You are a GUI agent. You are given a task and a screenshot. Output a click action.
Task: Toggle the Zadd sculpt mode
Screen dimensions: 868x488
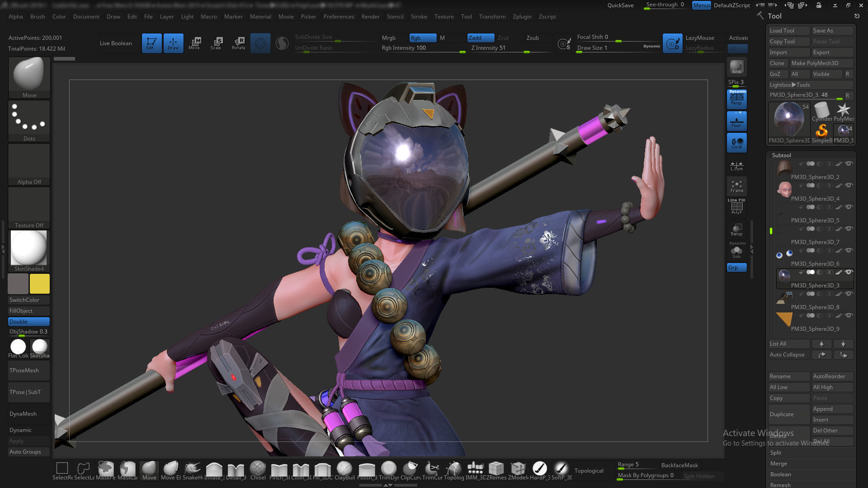tap(481, 38)
